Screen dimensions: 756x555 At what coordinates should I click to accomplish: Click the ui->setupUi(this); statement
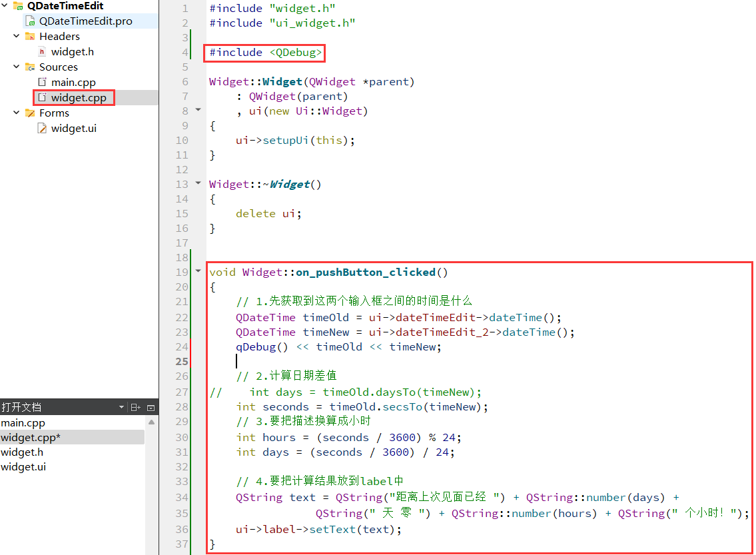point(295,141)
